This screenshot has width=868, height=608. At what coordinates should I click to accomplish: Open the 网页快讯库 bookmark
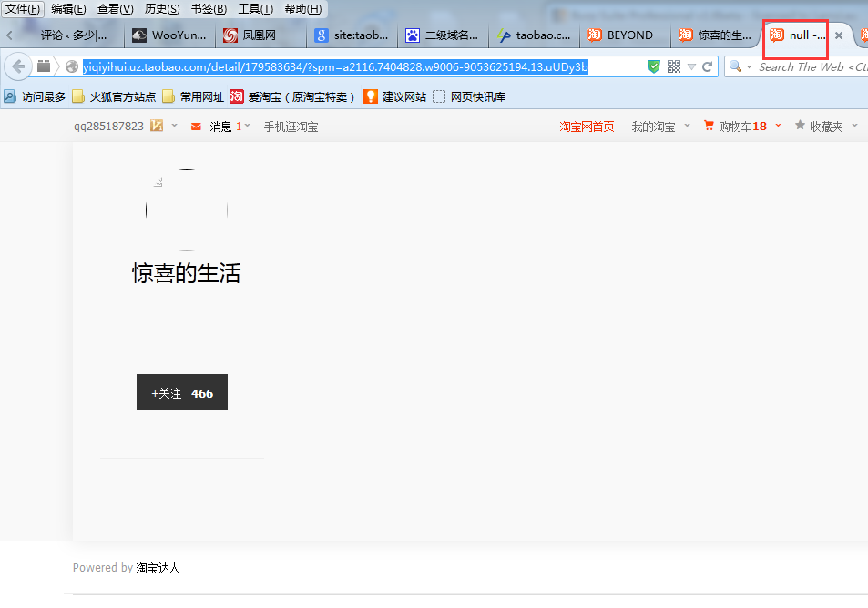[469, 96]
